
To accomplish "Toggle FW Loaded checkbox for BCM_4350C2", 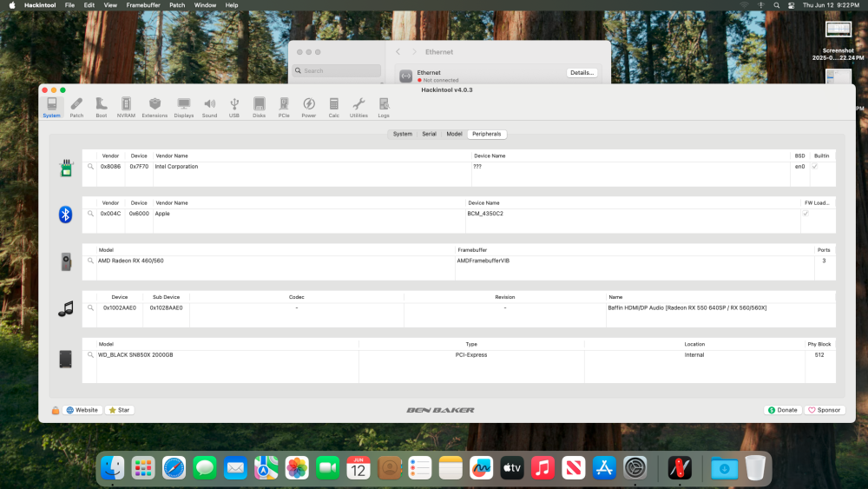I will pos(806,213).
